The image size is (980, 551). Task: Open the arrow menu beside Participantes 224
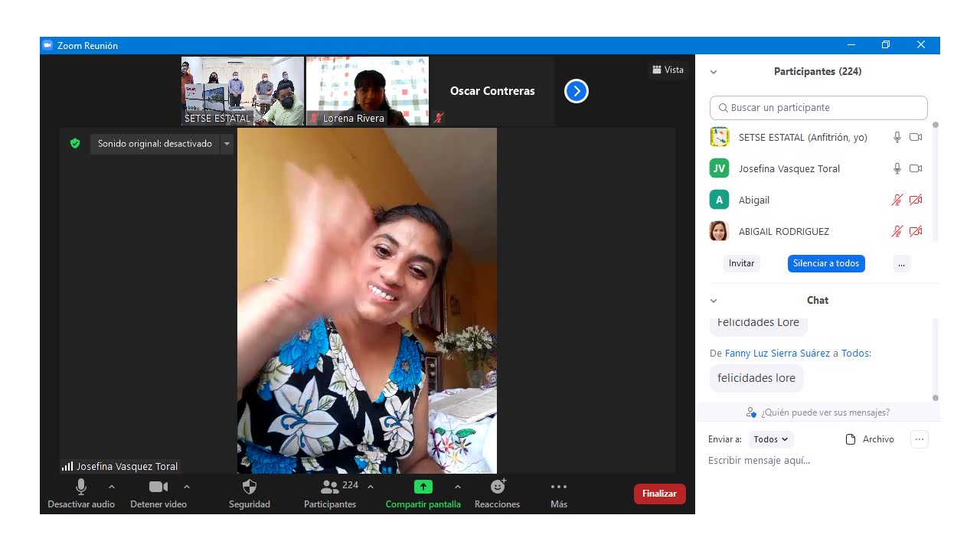[x=371, y=487]
